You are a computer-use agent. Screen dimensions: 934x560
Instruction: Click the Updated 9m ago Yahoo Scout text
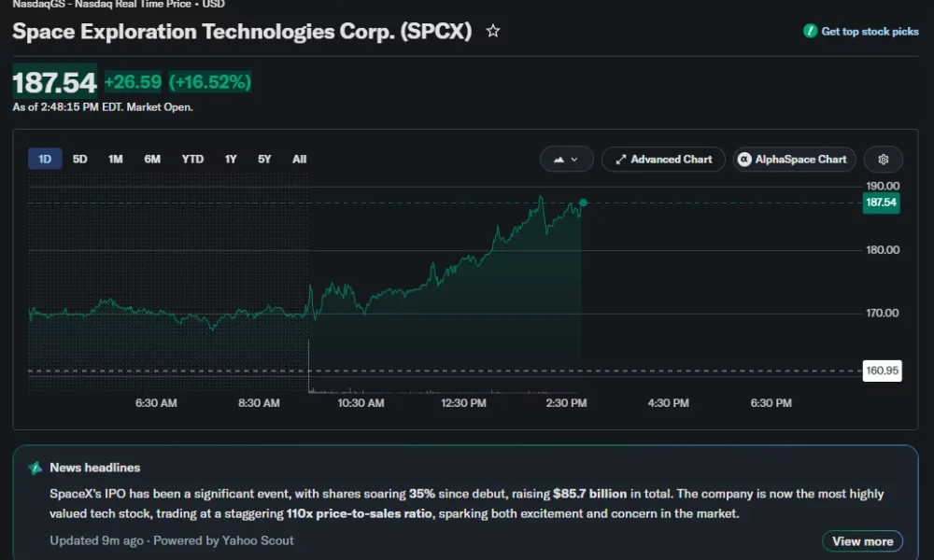(172, 540)
